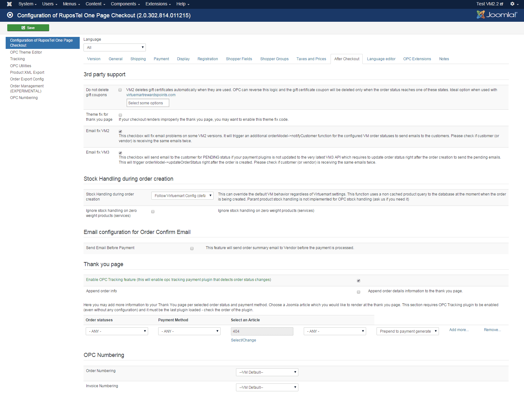Open OPC Theme Editor in sidebar

pos(26,52)
